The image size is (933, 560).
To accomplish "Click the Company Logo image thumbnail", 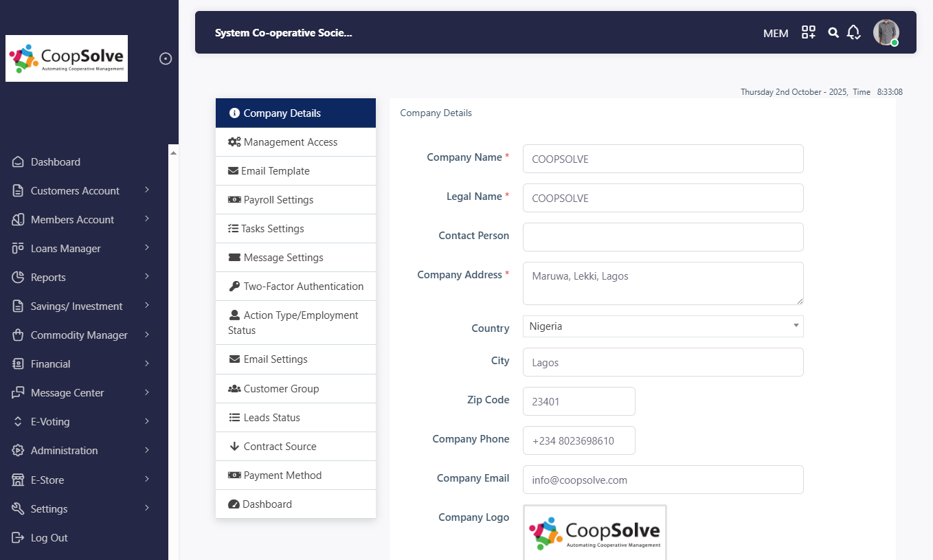I will click(x=594, y=533).
